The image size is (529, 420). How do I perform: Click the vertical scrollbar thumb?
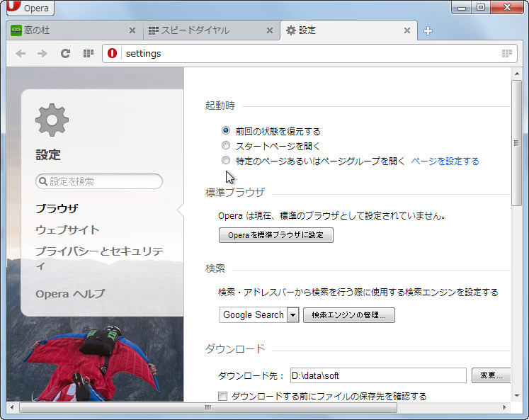click(x=516, y=143)
